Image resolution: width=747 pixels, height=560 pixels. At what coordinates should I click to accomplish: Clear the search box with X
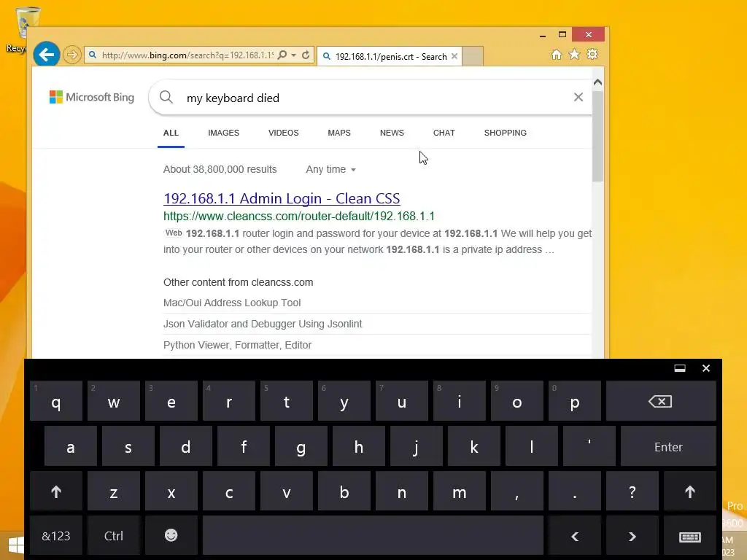click(x=578, y=97)
